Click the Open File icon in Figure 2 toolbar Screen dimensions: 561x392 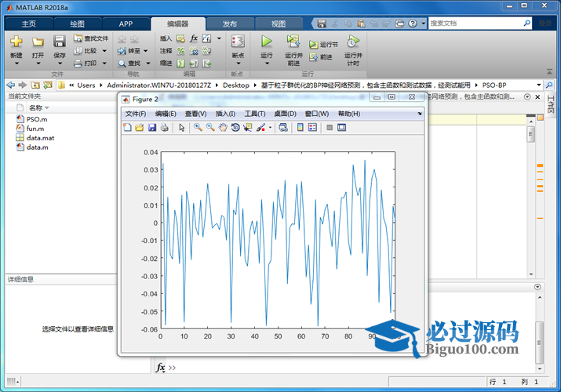(140, 128)
